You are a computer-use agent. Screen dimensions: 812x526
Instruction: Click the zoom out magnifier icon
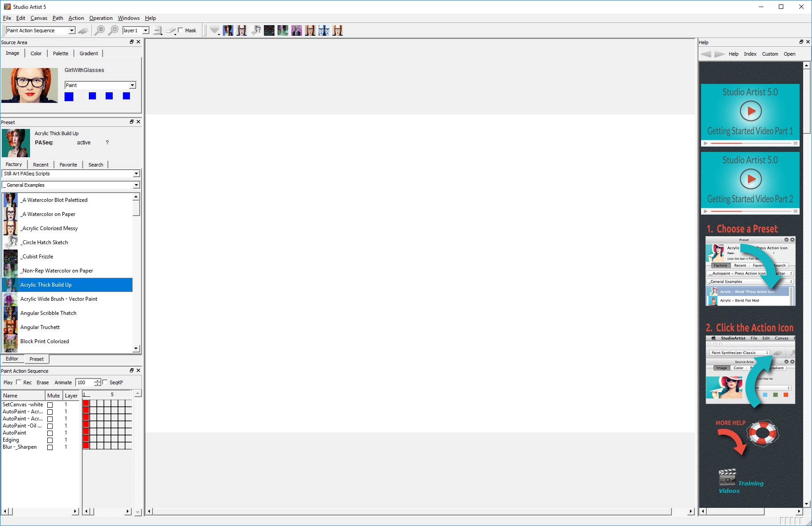(100, 30)
